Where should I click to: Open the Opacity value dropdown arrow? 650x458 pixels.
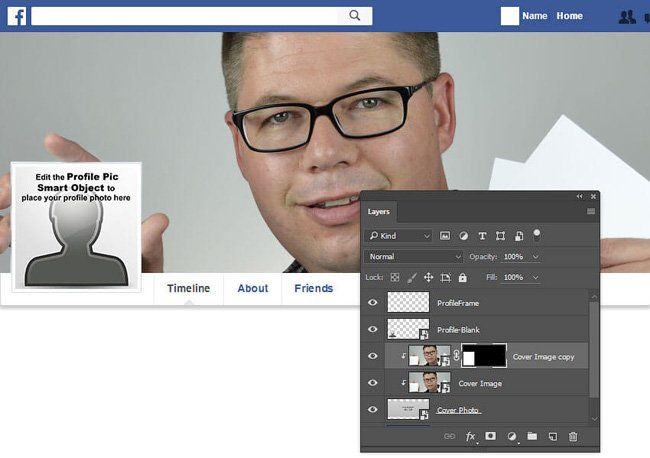click(538, 257)
